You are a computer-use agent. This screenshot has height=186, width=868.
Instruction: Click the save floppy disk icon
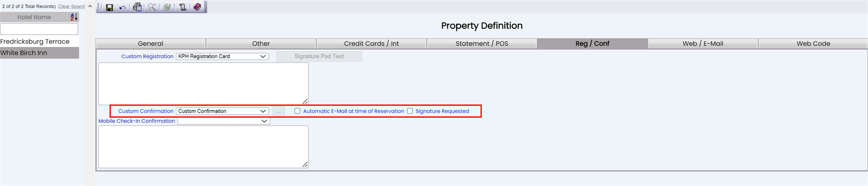tap(109, 7)
